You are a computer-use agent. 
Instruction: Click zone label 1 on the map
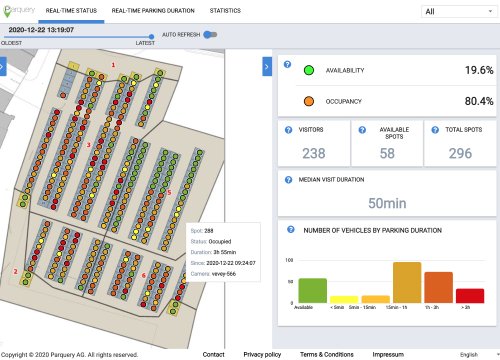point(113,65)
